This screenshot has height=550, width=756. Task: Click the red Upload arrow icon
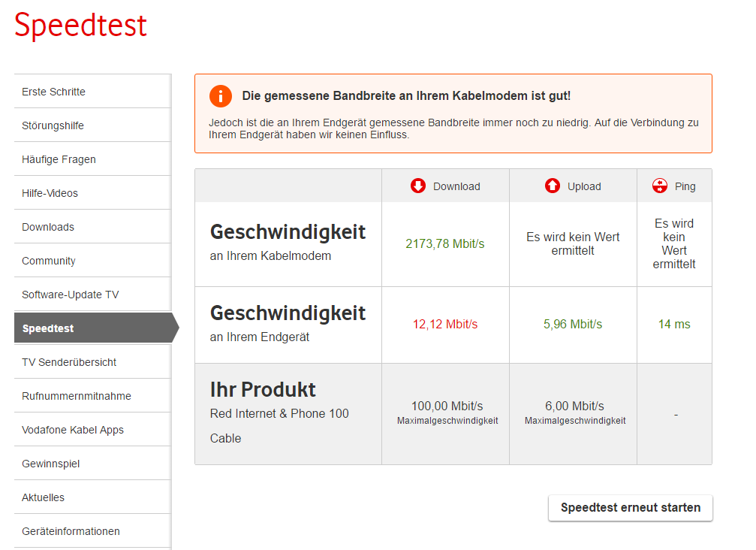[553, 186]
